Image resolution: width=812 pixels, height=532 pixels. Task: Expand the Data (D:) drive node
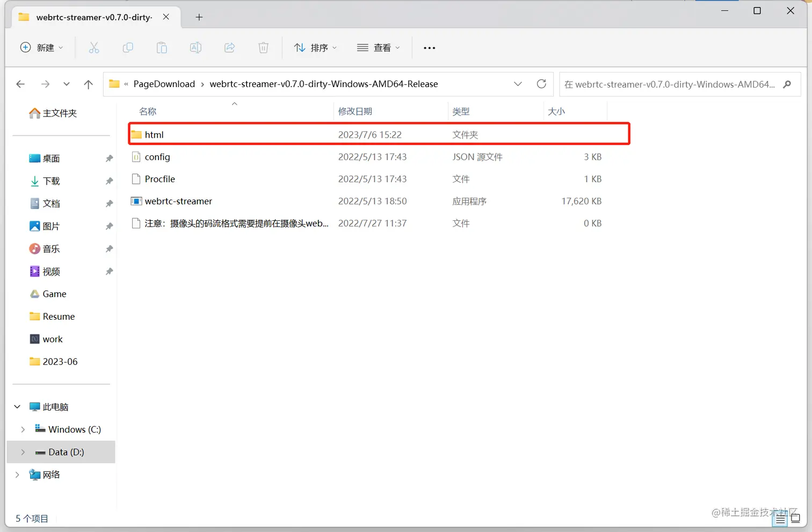point(23,452)
